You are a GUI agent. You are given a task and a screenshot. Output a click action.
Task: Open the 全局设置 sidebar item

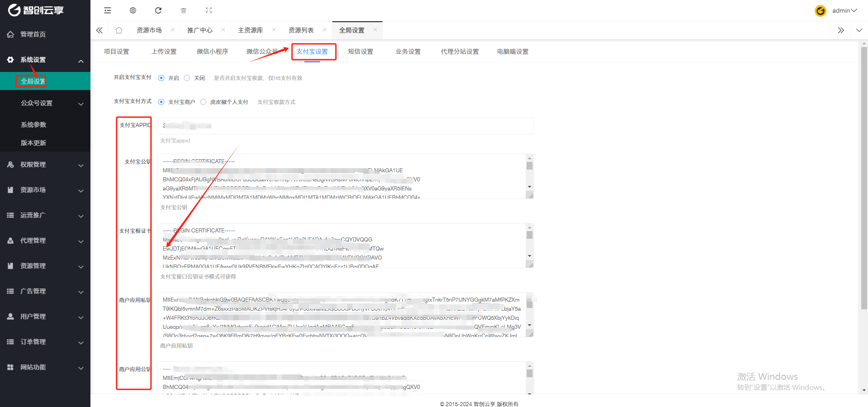coord(45,81)
